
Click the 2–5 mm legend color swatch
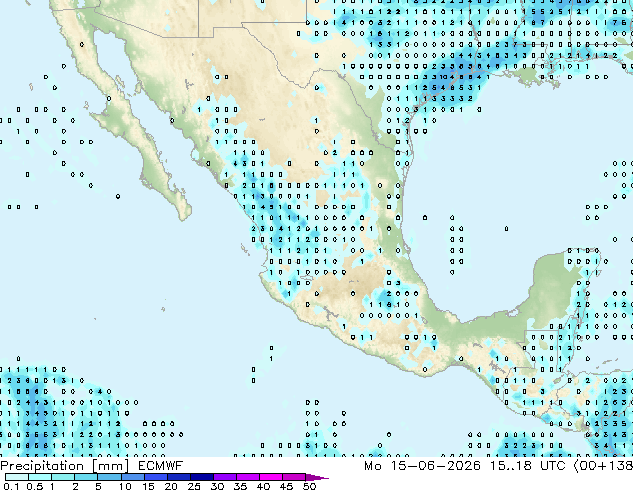(86, 477)
